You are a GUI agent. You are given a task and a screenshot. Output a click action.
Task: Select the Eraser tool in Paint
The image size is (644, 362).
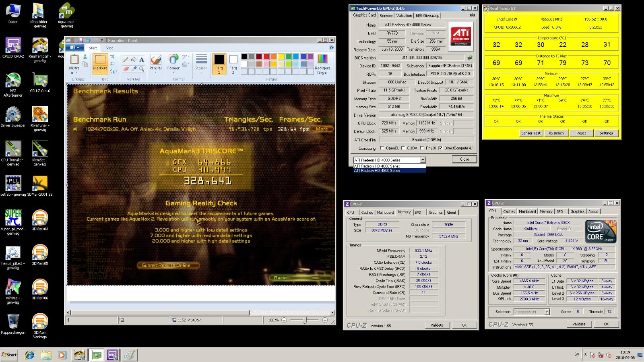[126, 69]
